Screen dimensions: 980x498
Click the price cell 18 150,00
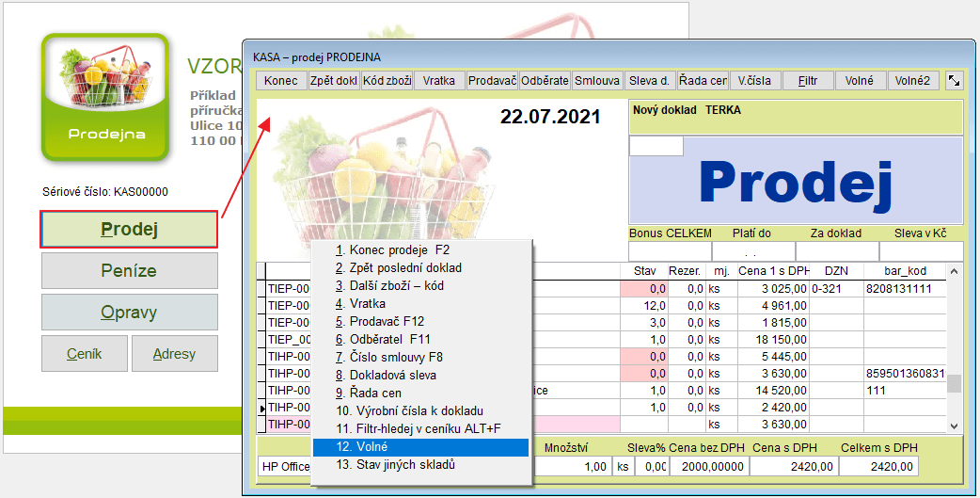click(774, 340)
